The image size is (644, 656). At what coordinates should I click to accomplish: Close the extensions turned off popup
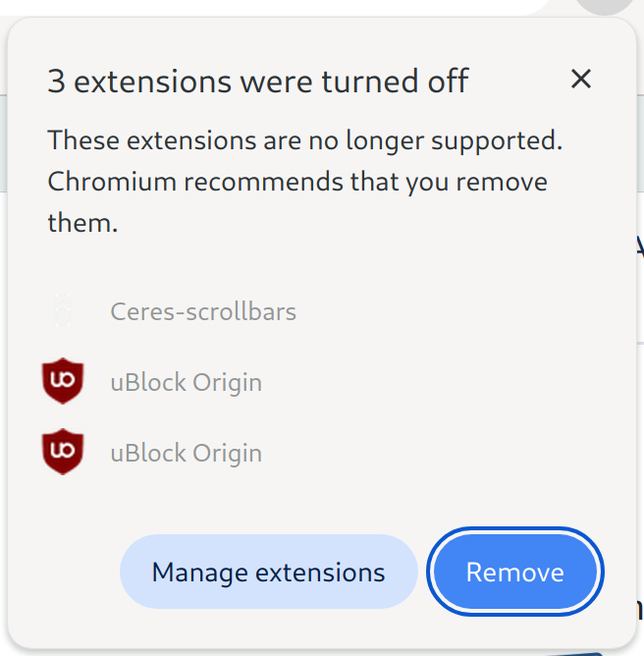(581, 79)
